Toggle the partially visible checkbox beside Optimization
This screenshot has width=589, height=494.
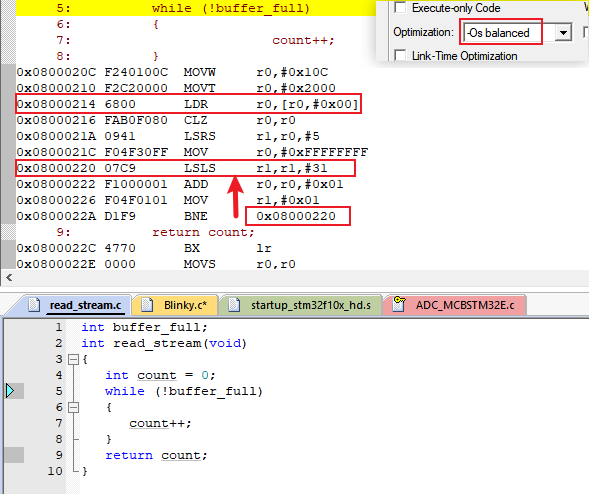(586, 32)
